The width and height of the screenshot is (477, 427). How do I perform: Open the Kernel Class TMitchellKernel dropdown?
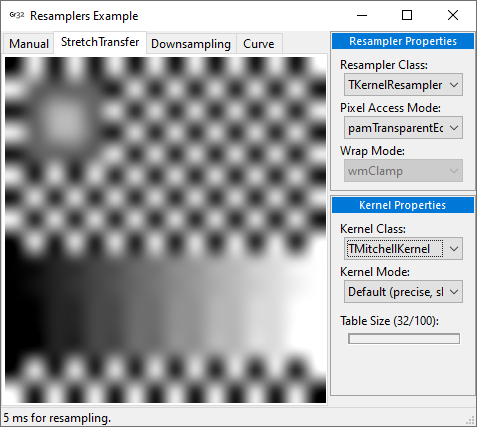[x=403, y=249]
